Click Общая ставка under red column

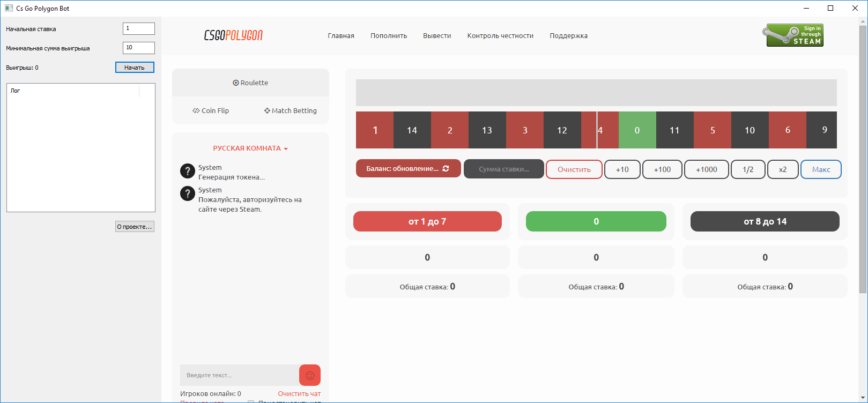[427, 286]
